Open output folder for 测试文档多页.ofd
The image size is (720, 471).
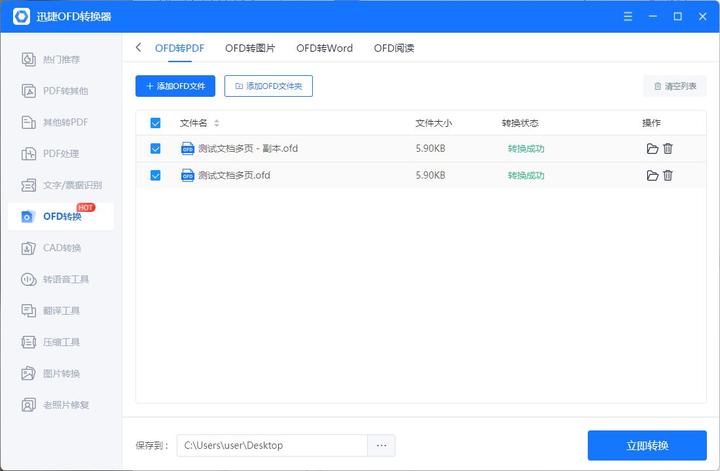point(652,175)
